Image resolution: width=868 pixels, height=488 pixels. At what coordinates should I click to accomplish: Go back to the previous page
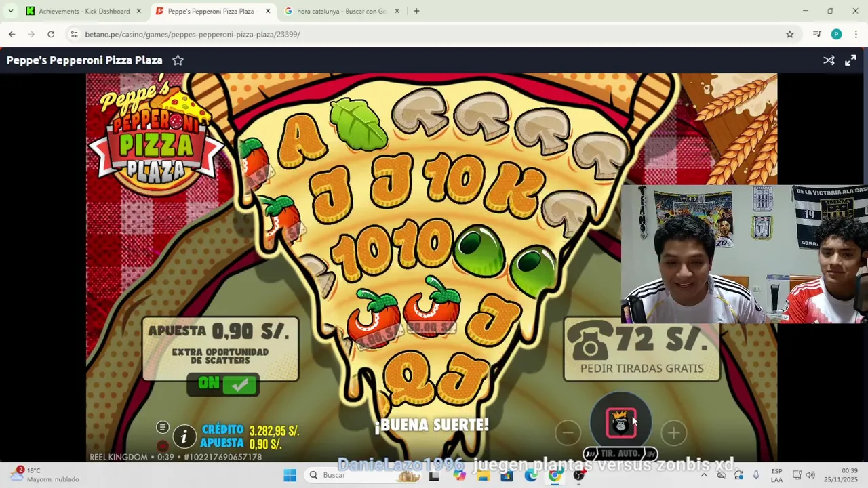[12, 34]
